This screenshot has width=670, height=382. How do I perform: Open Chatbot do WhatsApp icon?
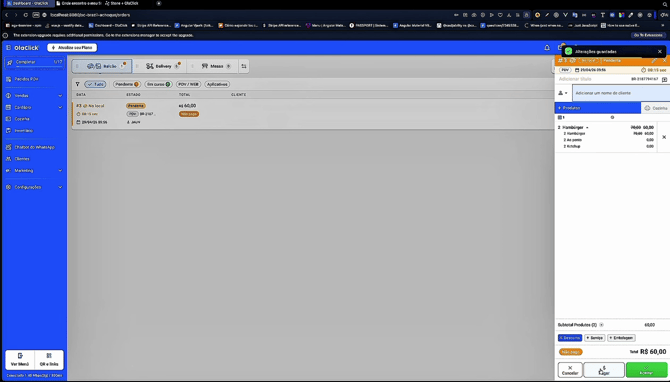tap(9, 147)
